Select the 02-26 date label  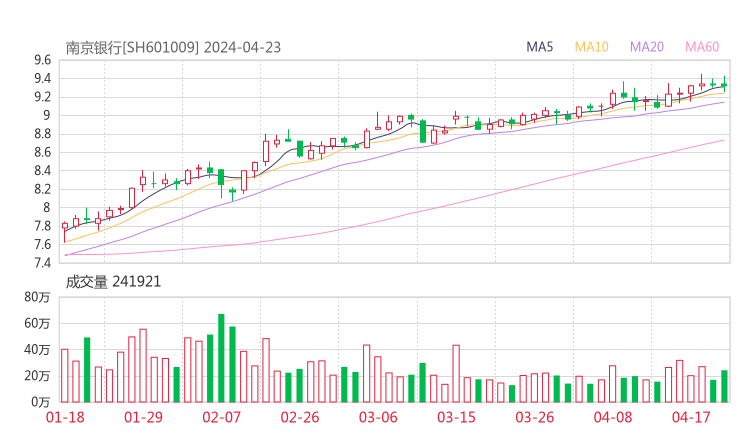(300, 417)
